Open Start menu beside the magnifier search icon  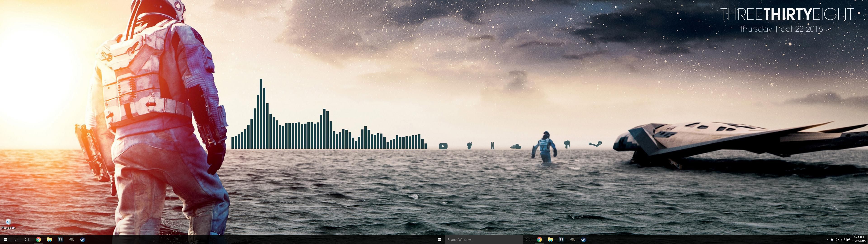(5, 240)
